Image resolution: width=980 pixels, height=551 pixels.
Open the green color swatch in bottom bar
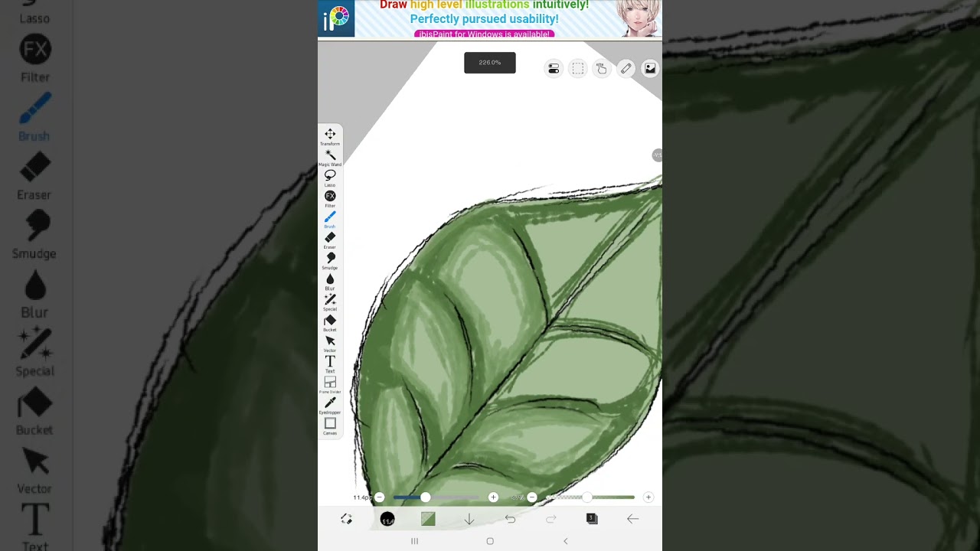tap(428, 519)
